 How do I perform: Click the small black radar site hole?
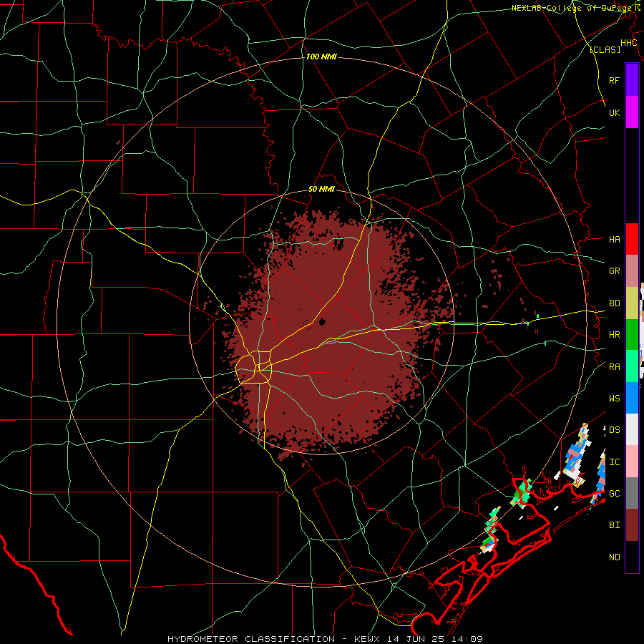click(321, 322)
